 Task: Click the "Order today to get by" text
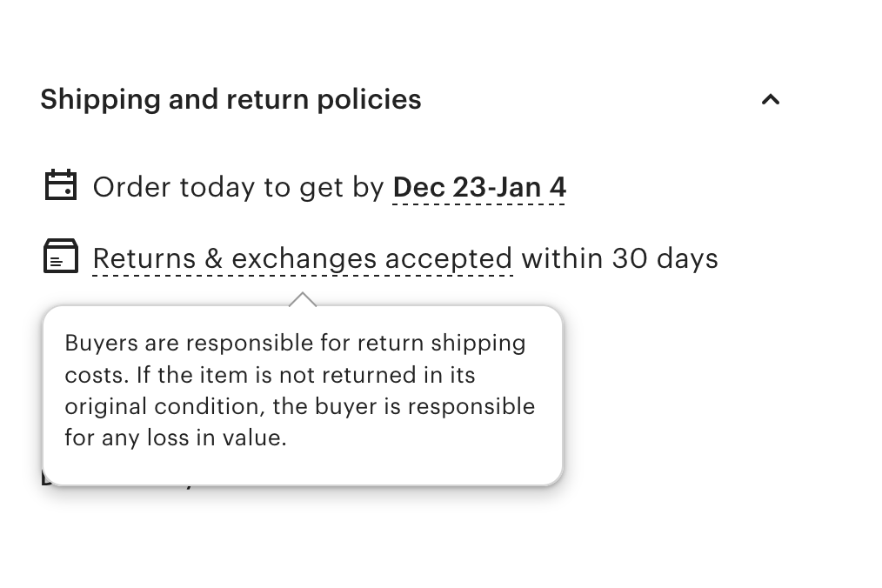click(x=238, y=187)
